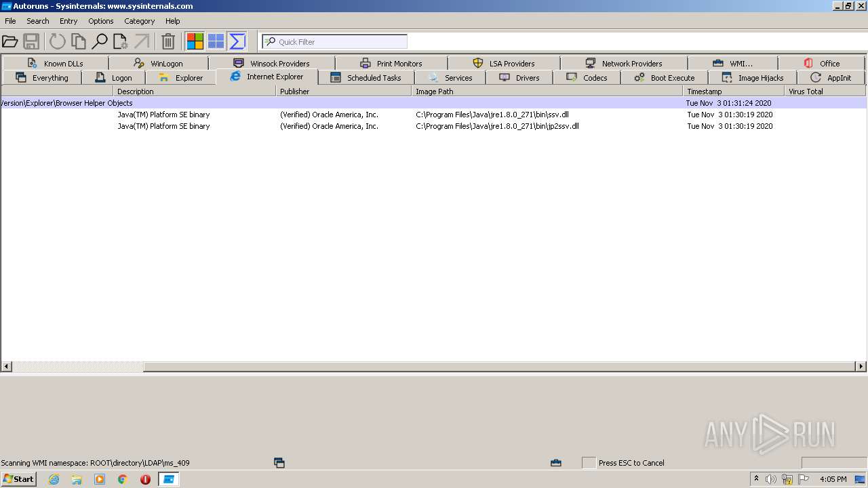
Task: Click the volume speaker tray icon
Action: [x=771, y=479]
